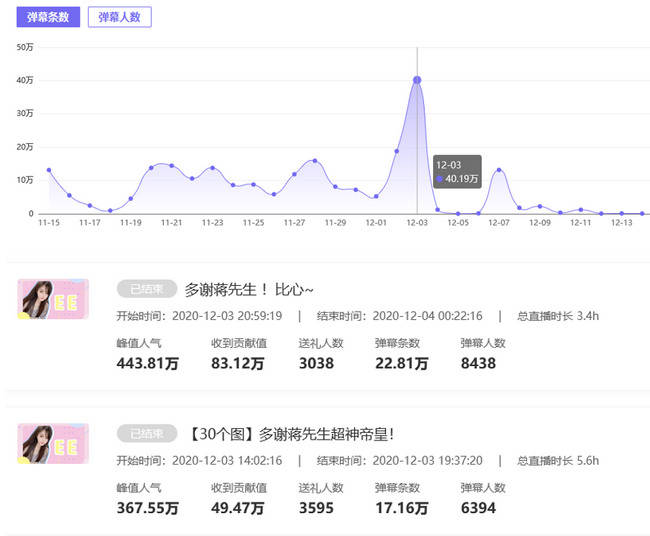Click the 11-28 peak data point
This screenshot has height=536, width=650.
pyautogui.click(x=315, y=160)
